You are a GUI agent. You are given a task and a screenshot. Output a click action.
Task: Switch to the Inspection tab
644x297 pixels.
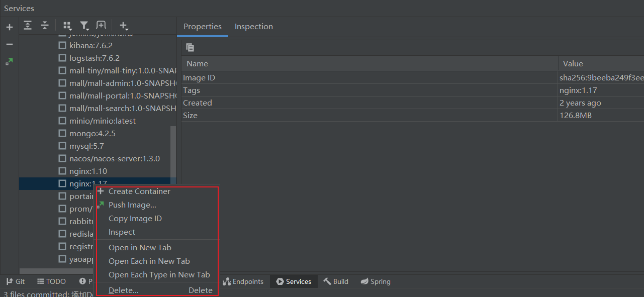pos(254,27)
